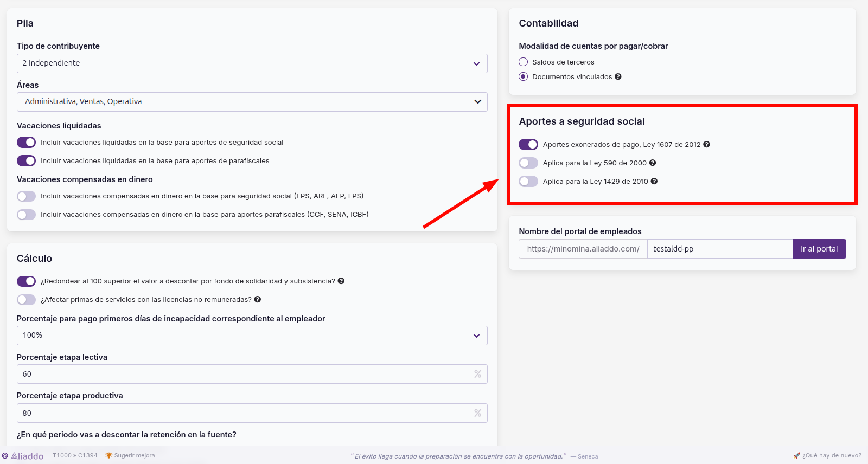Open the incapacidad percentage dropdown showing 100%
This screenshot has height=464, width=868.
[252, 336]
